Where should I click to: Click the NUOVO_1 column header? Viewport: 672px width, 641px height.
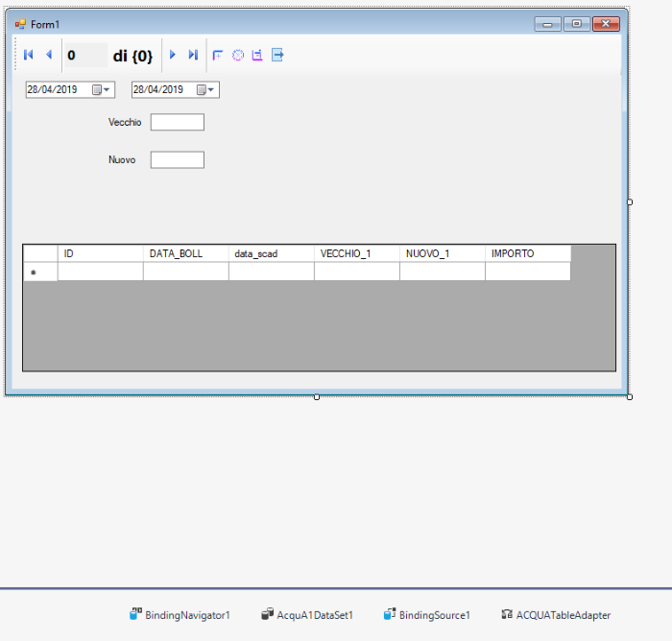tap(443, 253)
